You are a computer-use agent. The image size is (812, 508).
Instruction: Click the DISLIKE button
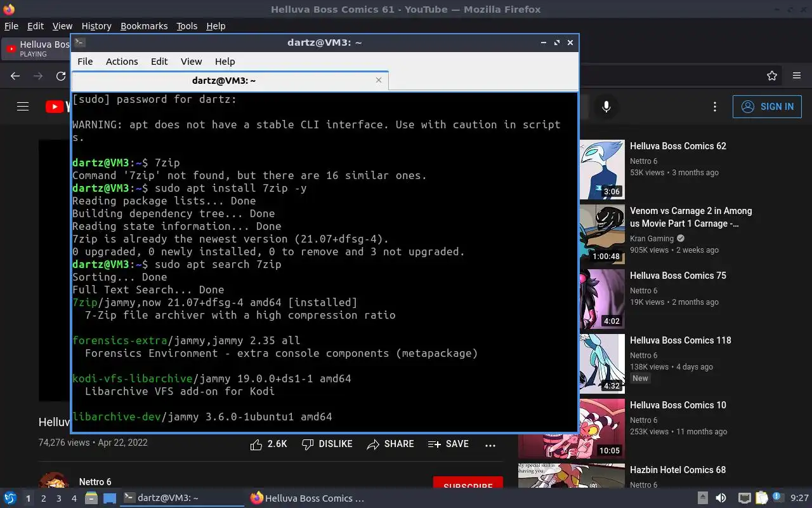tap(327, 444)
